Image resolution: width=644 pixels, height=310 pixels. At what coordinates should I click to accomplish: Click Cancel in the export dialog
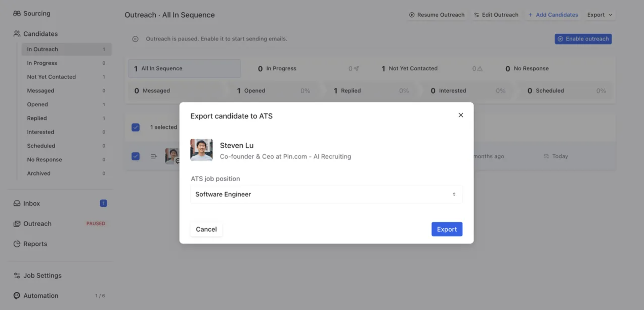click(x=206, y=229)
